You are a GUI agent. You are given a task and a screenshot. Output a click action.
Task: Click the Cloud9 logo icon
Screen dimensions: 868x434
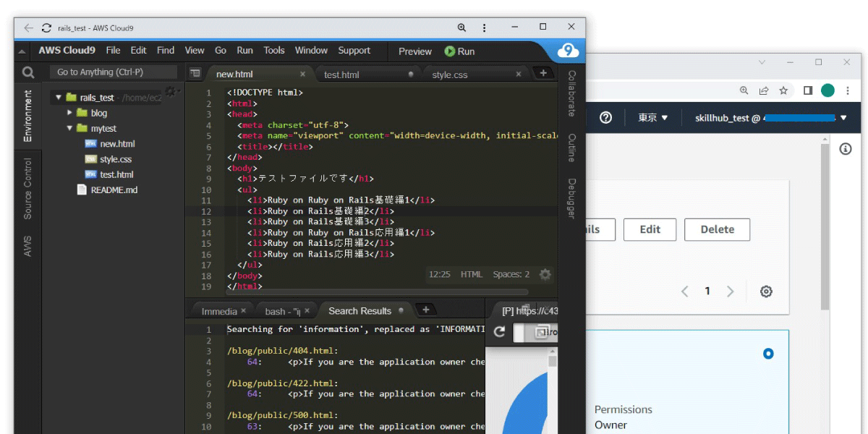(x=569, y=51)
